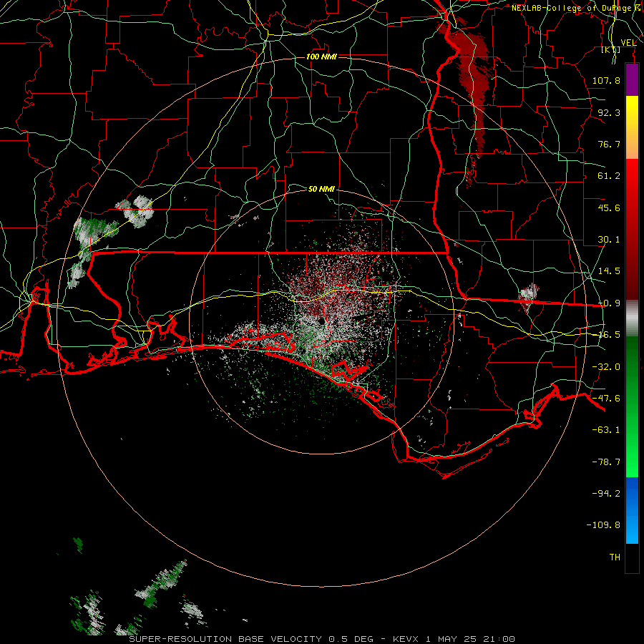Click the 92.3 value on velocity scale

point(609,112)
